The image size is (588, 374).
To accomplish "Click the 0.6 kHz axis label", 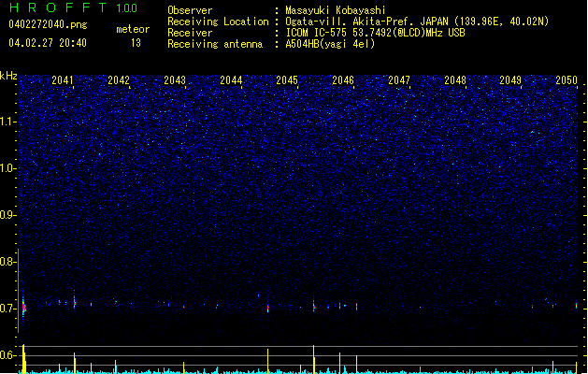I will coord(7,355).
